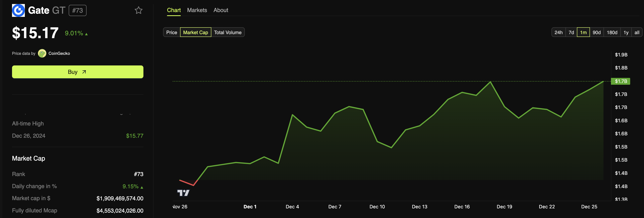The image size is (644, 218).
Task: Switch chart to Total Volume view
Action: click(x=228, y=32)
